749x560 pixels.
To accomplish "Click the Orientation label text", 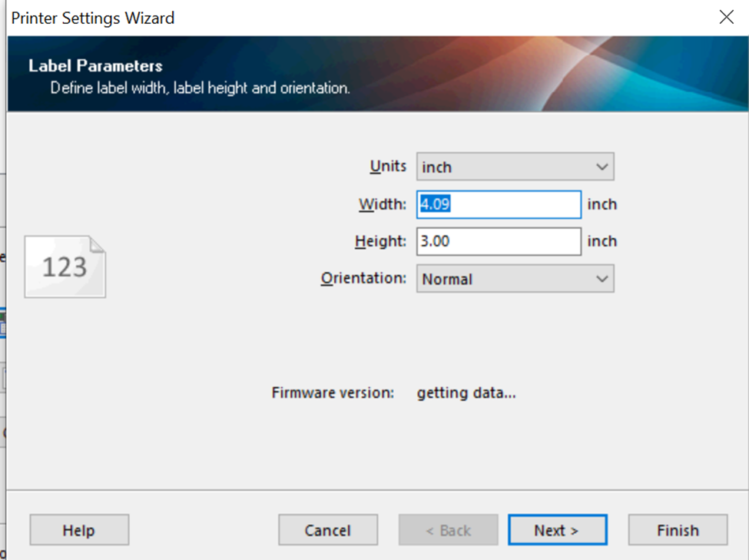I will click(x=363, y=278).
